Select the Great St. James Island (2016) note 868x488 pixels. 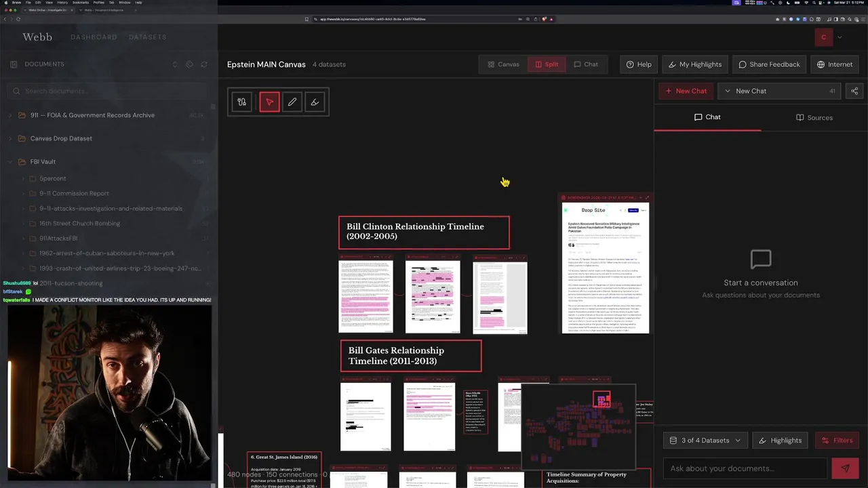284,469
